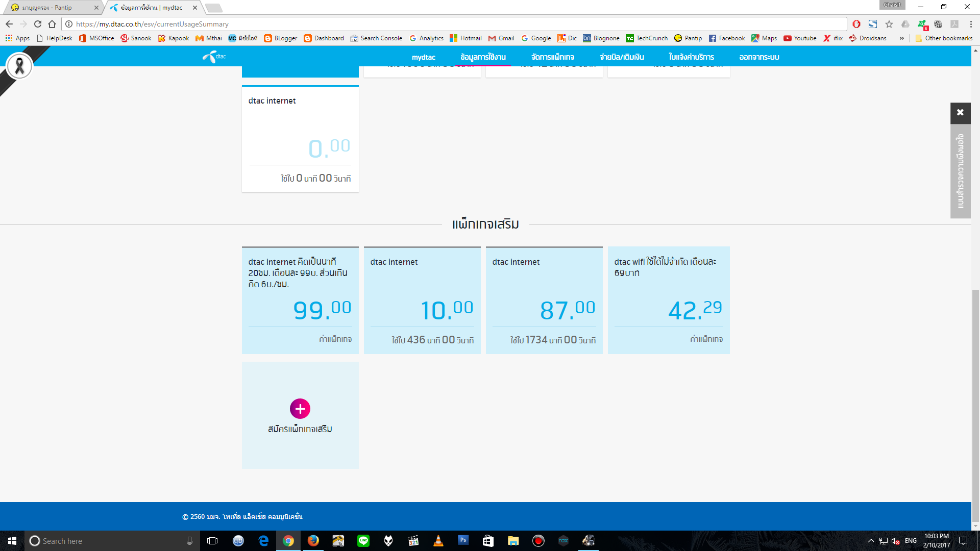Screen dimensions: 980x551
Task: Click the bookmark star icon
Action: (x=889, y=24)
